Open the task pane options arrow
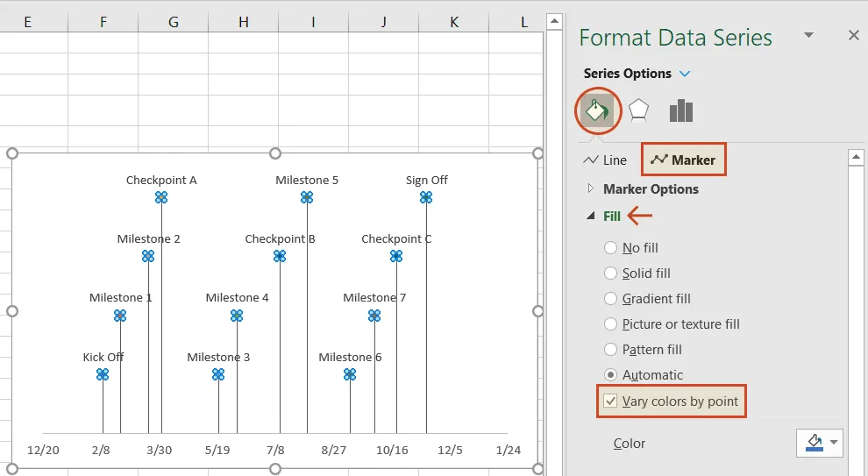868x476 pixels. tap(808, 36)
